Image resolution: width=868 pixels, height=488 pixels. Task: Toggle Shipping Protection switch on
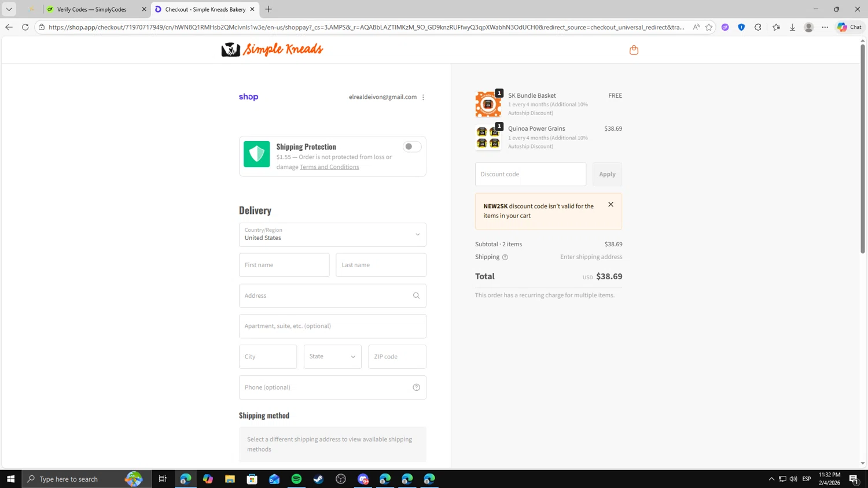[x=412, y=147]
